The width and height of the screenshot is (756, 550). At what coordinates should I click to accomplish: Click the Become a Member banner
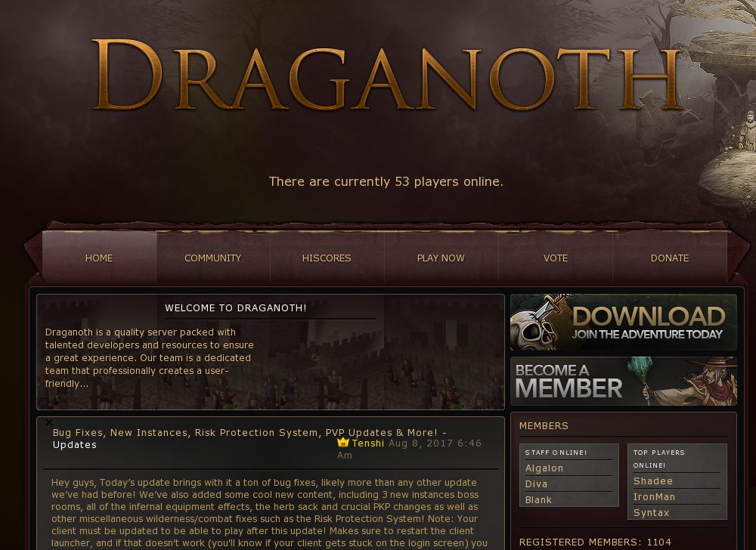pos(624,381)
